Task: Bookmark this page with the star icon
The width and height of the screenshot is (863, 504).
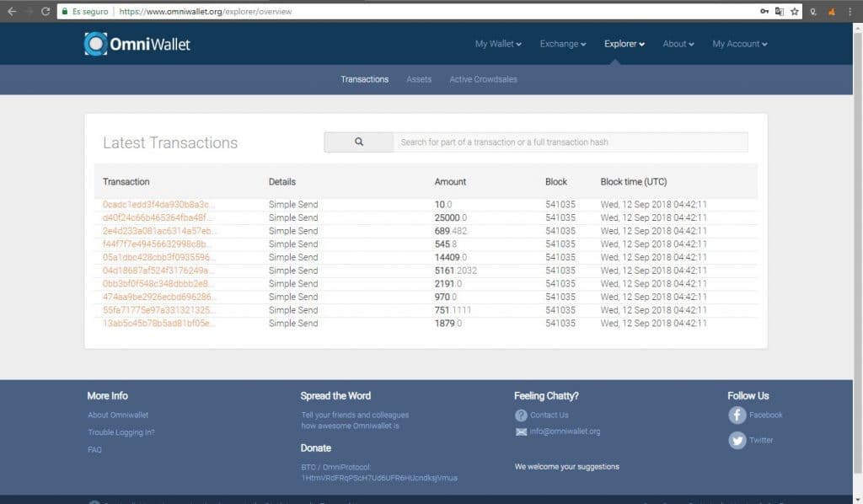Action: click(x=794, y=11)
